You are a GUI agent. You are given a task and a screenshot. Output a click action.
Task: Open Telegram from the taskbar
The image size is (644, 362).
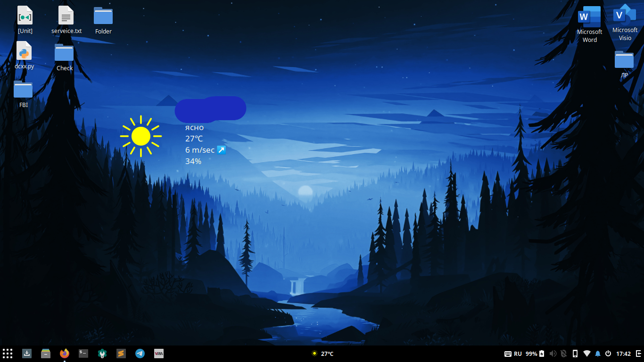pos(140,354)
